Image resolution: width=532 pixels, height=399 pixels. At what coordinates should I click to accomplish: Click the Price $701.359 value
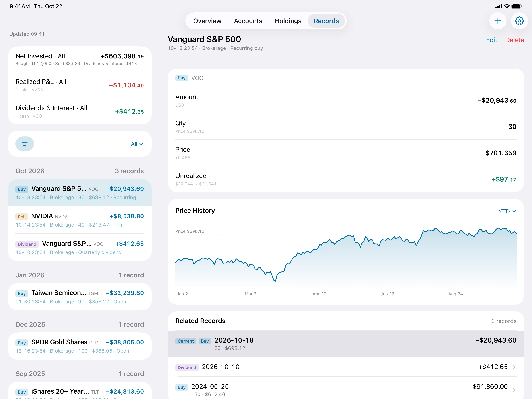(501, 153)
